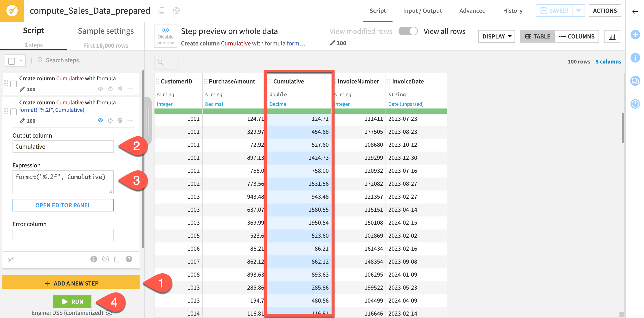This screenshot has height=318, width=644.
Task: Click OPEN EDITOR PANEL
Action: tap(63, 205)
